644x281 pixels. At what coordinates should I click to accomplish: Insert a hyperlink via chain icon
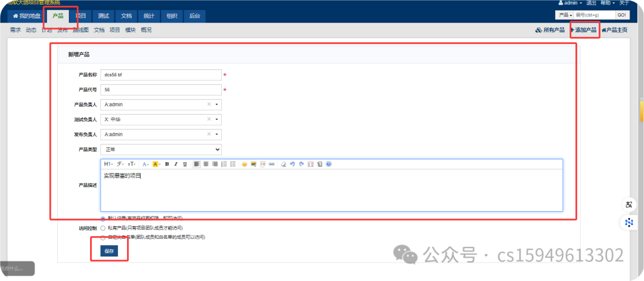(x=271, y=164)
